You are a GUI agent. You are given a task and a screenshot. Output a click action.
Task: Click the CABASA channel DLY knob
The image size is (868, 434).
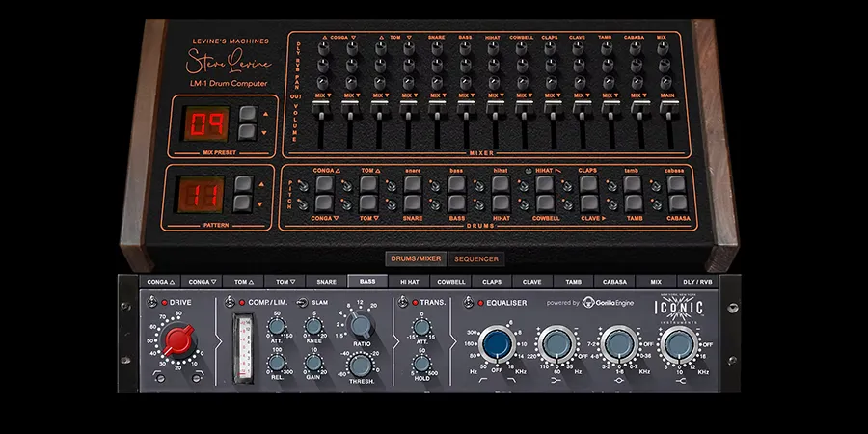tap(635, 49)
